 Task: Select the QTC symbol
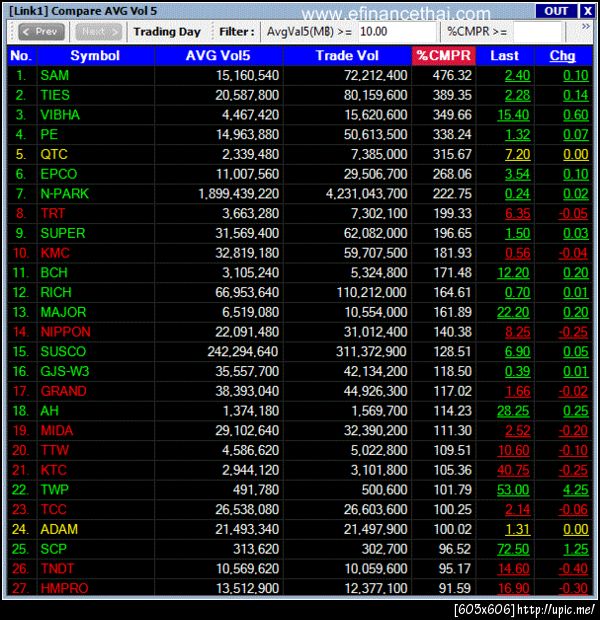(x=54, y=154)
